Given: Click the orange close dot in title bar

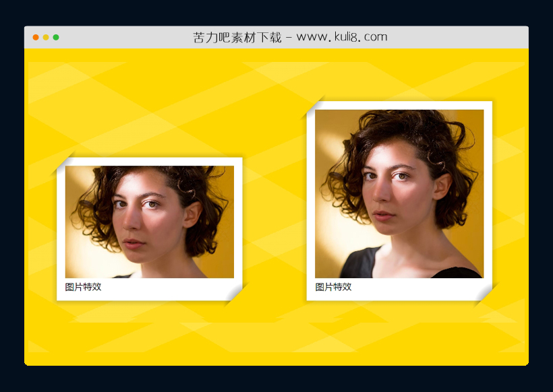Looking at the screenshot, I should coord(36,37).
